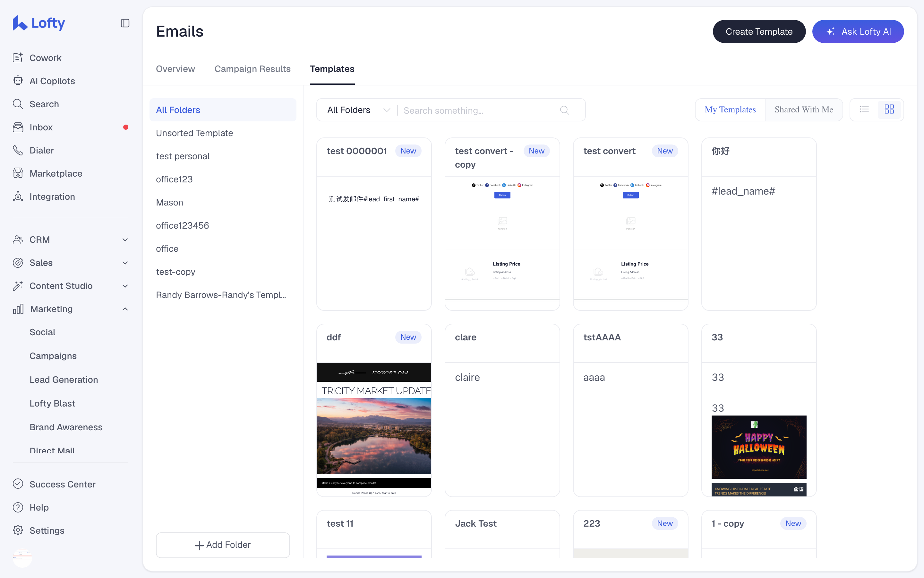Open the Settings gear icon
Viewport: 924px width, 578px height.
pos(18,530)
